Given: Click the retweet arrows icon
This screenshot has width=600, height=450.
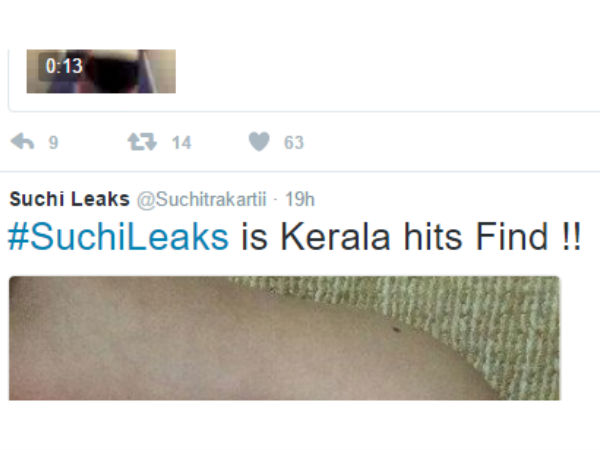Looking at the screenshot, I should tap(141, 143).
